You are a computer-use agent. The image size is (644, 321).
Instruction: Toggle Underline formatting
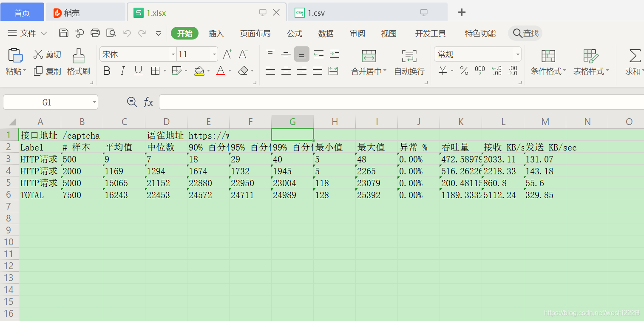click(138, 71)
